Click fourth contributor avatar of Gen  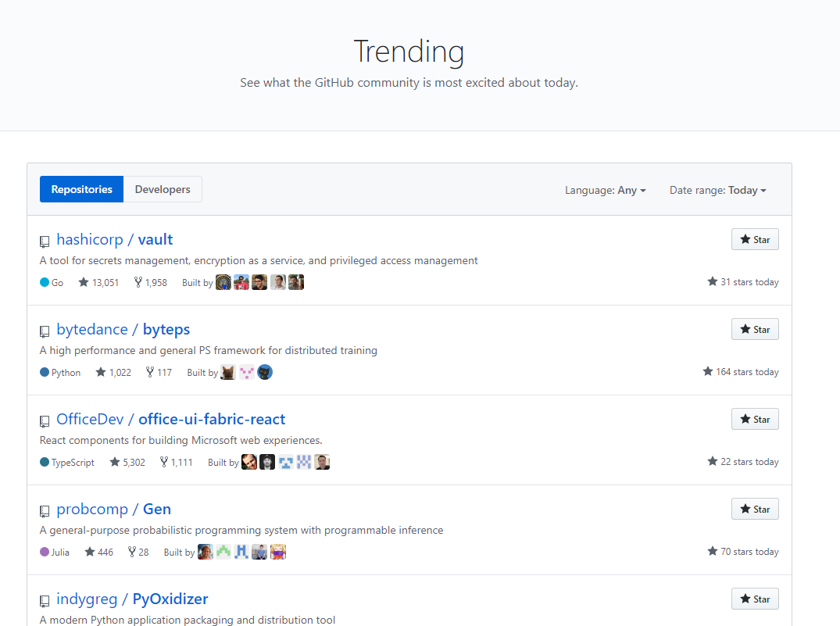260,552
